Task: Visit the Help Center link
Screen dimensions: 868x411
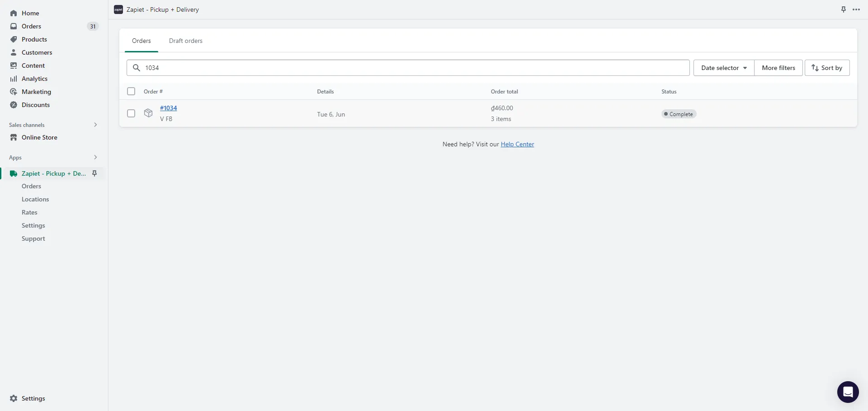Action: point(517,144)
